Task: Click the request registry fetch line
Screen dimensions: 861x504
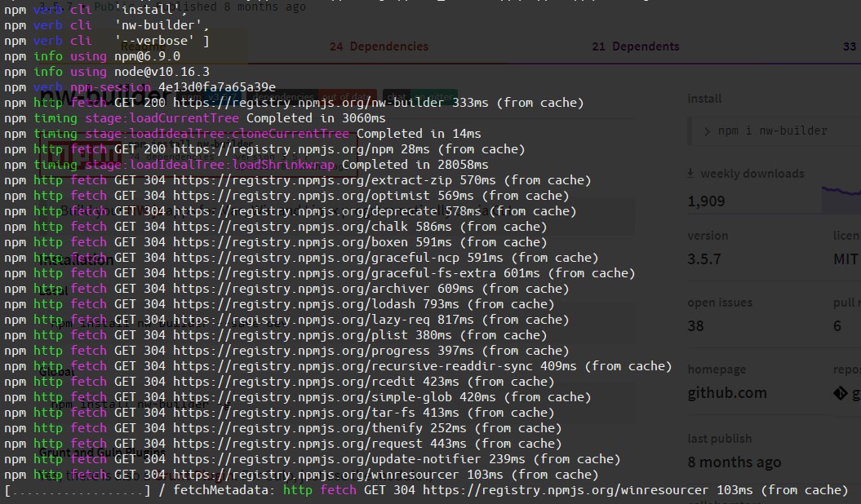Action: [x=283, y=443]
